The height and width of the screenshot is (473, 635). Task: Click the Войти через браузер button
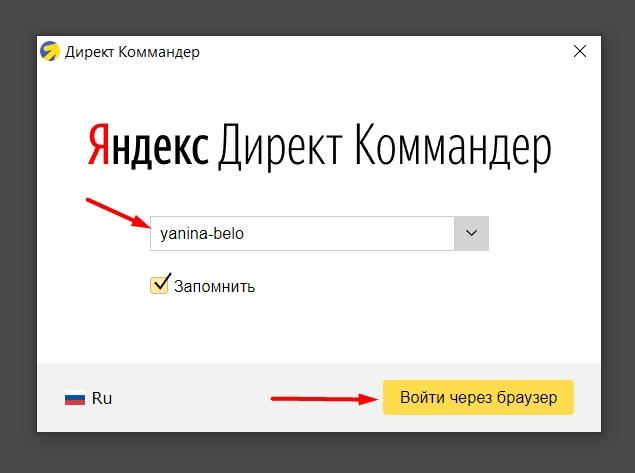[478, 397]
